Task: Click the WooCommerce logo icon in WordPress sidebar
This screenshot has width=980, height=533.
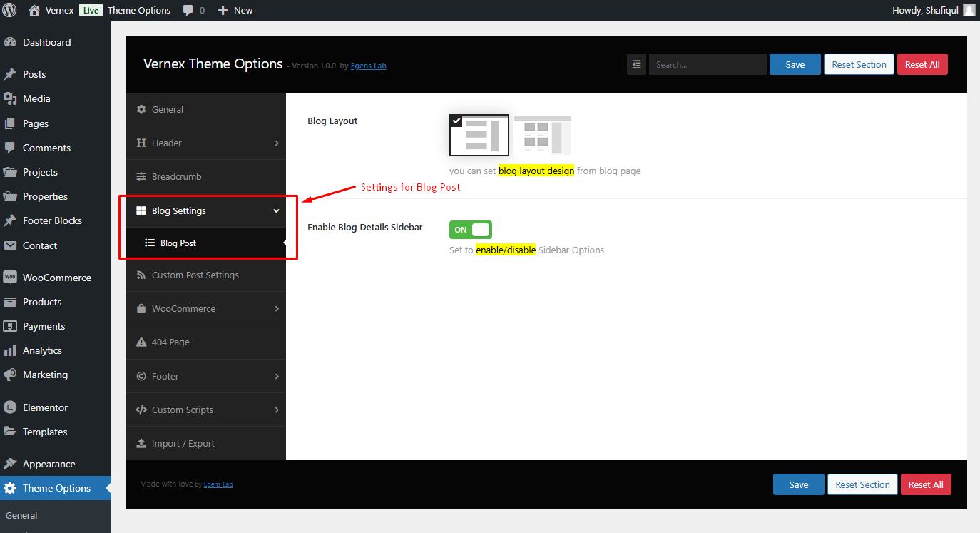Action: pos(10,278)
